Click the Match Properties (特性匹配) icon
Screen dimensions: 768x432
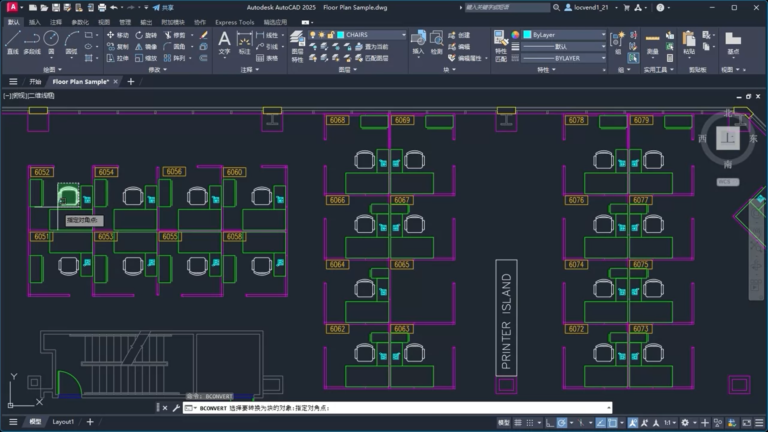click(501, 47)
